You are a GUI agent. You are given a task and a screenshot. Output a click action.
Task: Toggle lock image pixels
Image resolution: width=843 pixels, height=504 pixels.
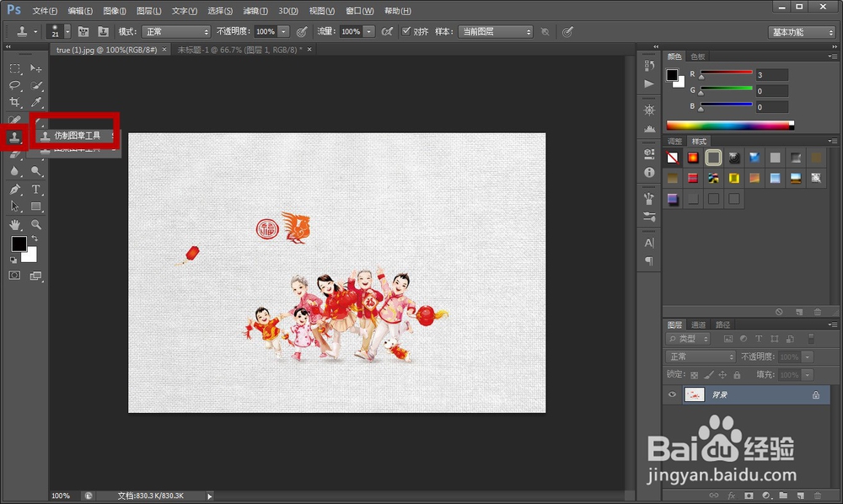pyautogui.click(x=709, y=375)
